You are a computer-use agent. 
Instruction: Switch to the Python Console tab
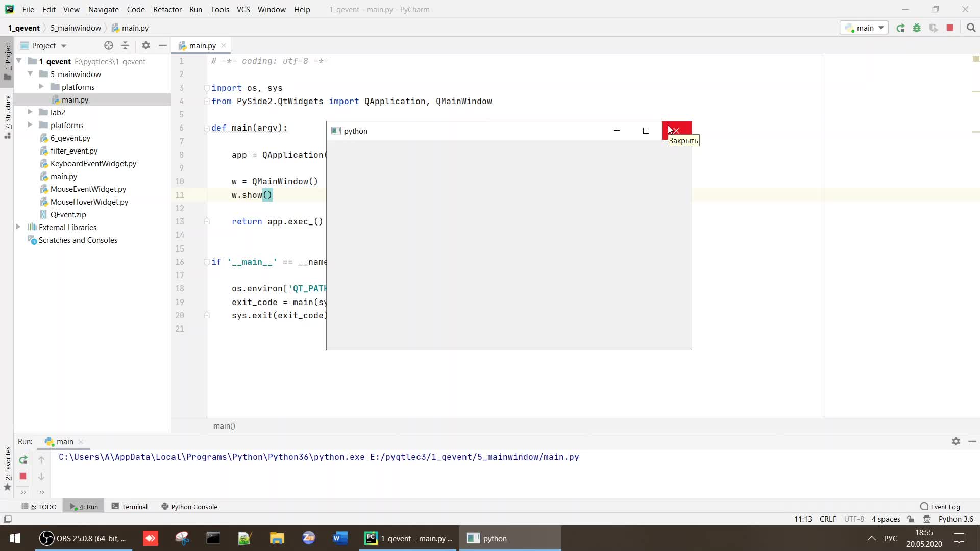[189, 507]
